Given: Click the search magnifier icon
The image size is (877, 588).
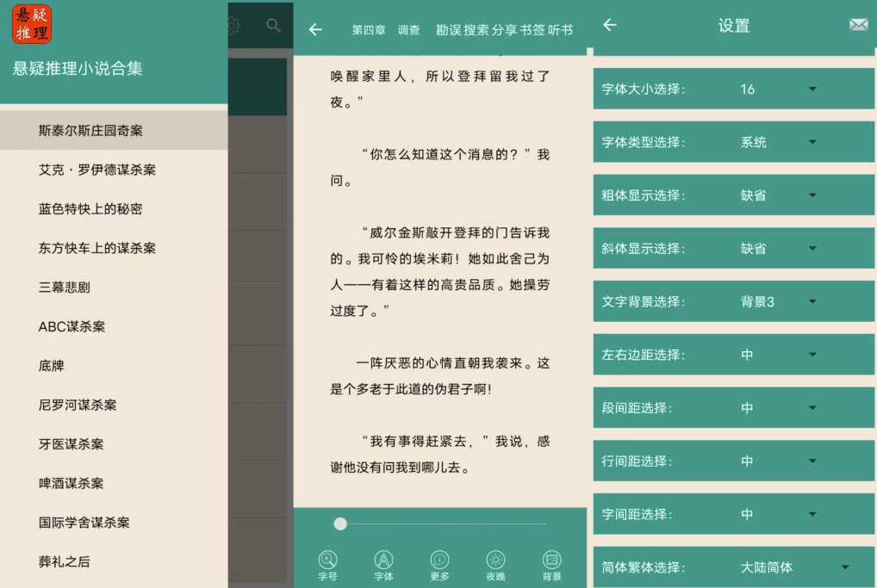Looking at the screenshot, I should 273,26.
